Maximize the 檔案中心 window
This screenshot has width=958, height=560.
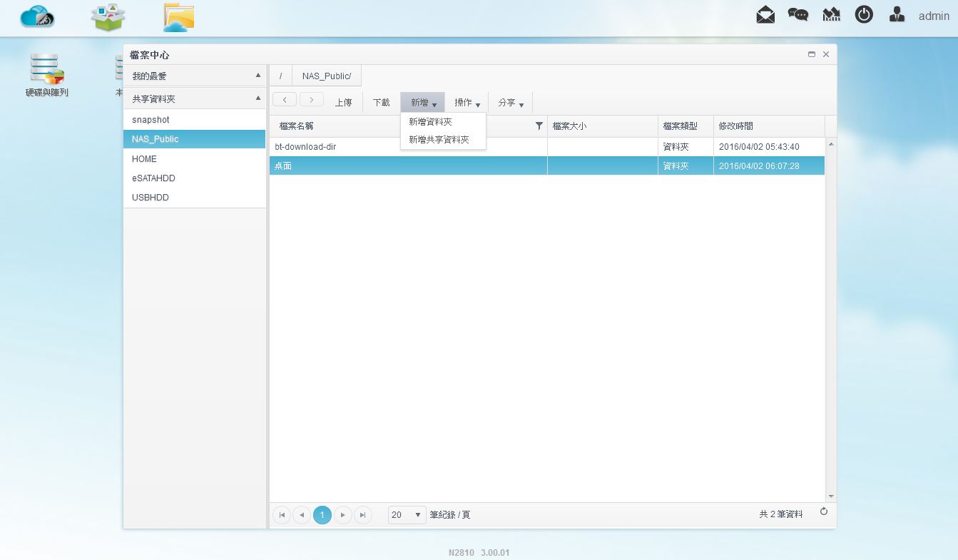pos(812,54)
